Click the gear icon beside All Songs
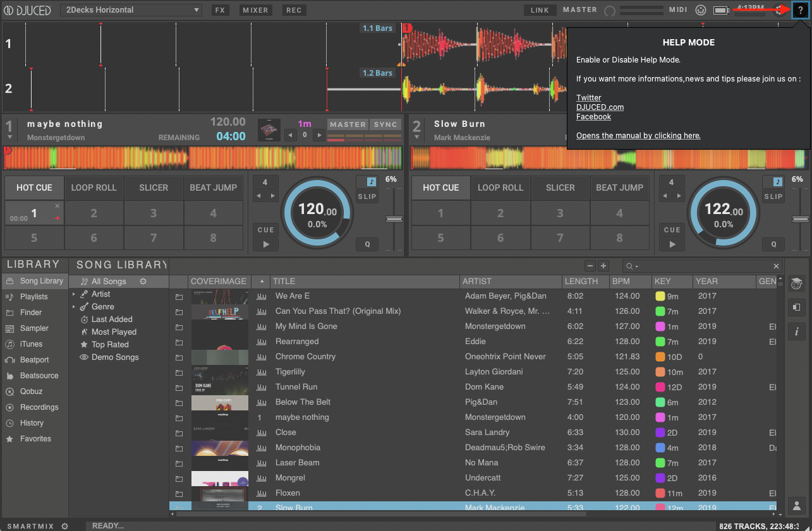Image resolution: width=812 pixels, height=531 pixels. 143,282
